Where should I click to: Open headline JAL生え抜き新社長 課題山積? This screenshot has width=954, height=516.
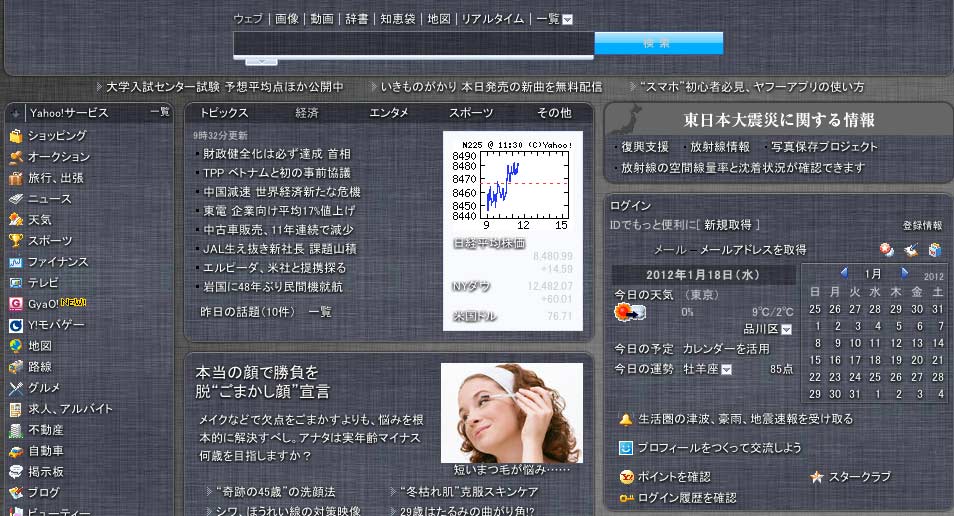(280, 249)
